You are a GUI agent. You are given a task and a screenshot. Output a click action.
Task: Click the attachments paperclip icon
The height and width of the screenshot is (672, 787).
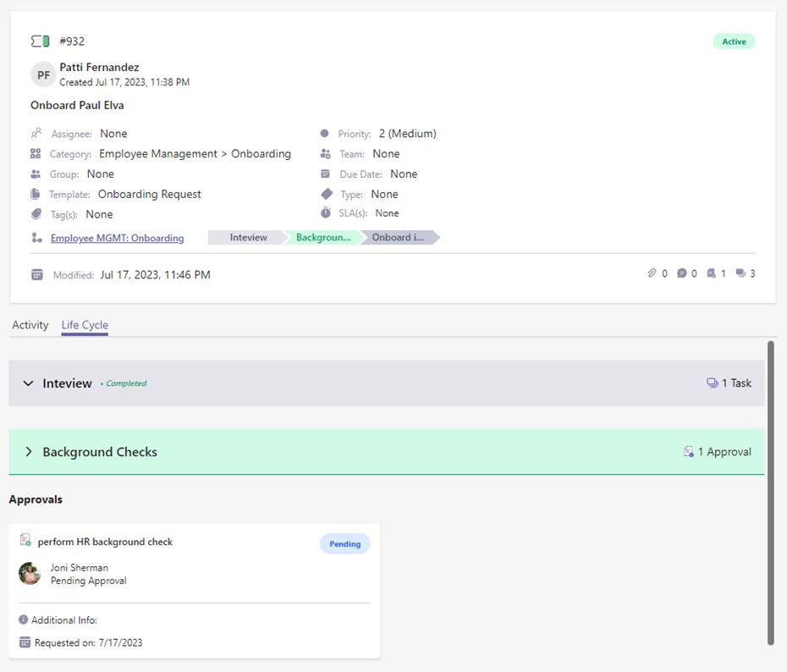pyautogui.click(x=652, y=273)
